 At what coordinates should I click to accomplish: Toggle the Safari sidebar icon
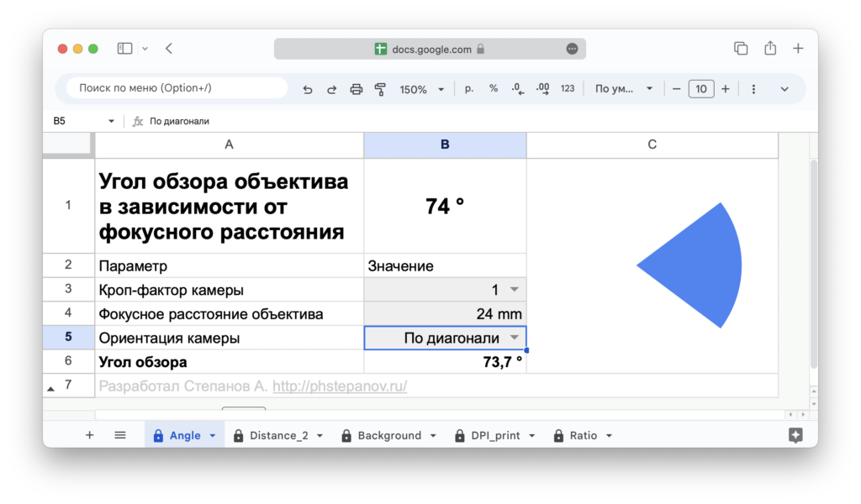point(124,49)
